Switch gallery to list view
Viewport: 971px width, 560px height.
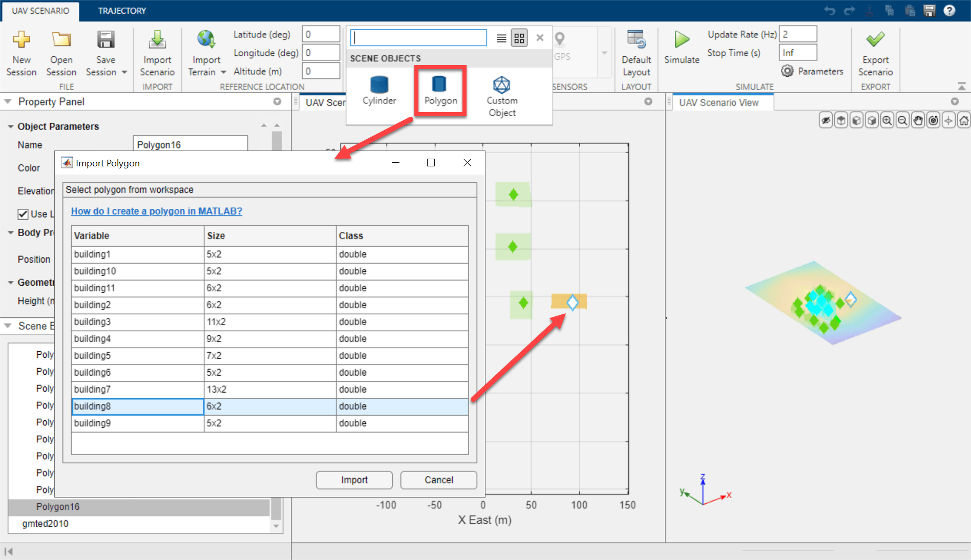(501, 38)
